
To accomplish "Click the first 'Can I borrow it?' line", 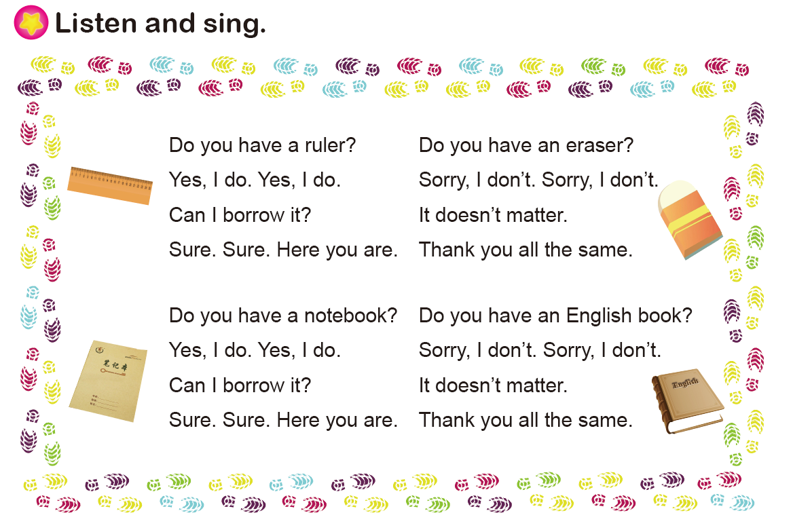I will tap(240, 215).
